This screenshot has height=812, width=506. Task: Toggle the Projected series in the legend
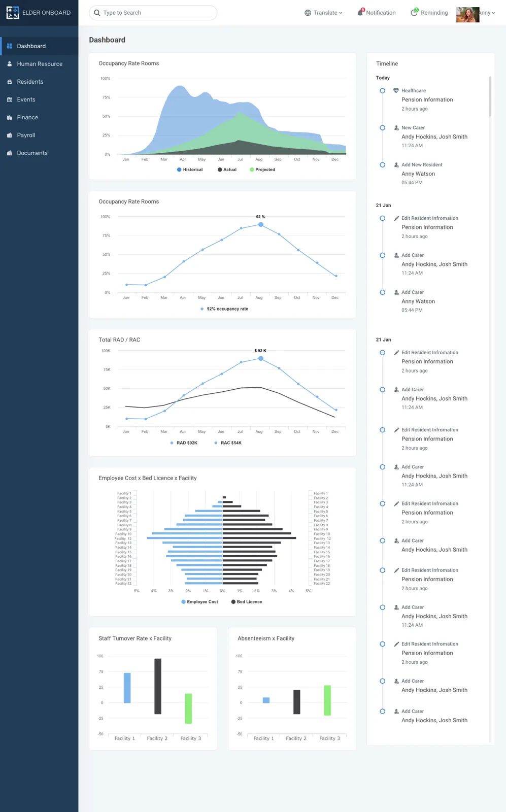tap(262, 170)
